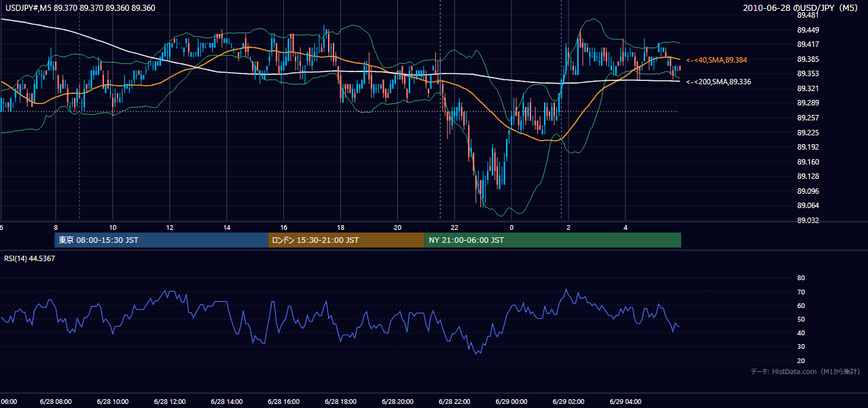Click the <-<200,SMA,89.336 moving average label
868x408 pixels.
719,82
